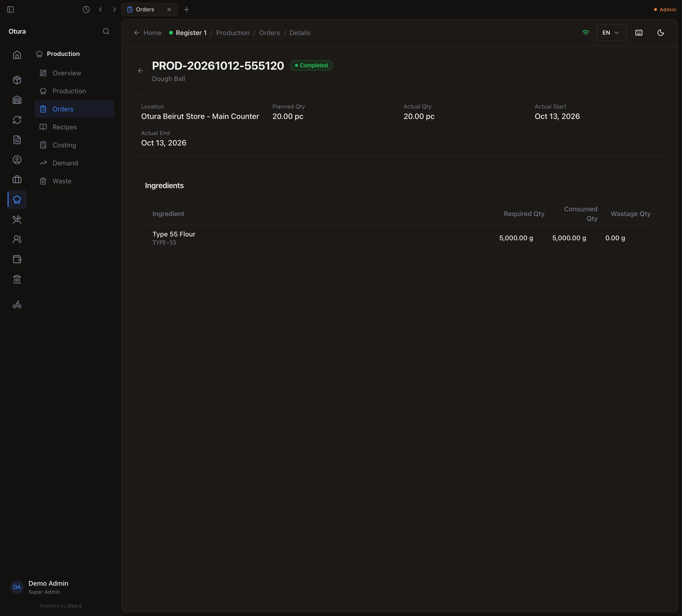
Task: Toggle dark mode moon icon
Action: click(660, 33)
